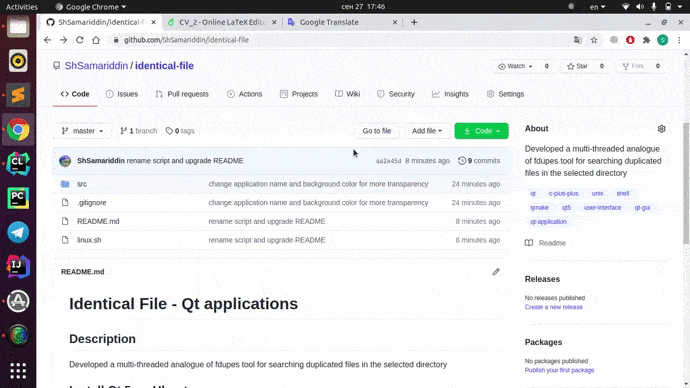
Task: Open the linux.sh file
Action: [x=89, y=240]
